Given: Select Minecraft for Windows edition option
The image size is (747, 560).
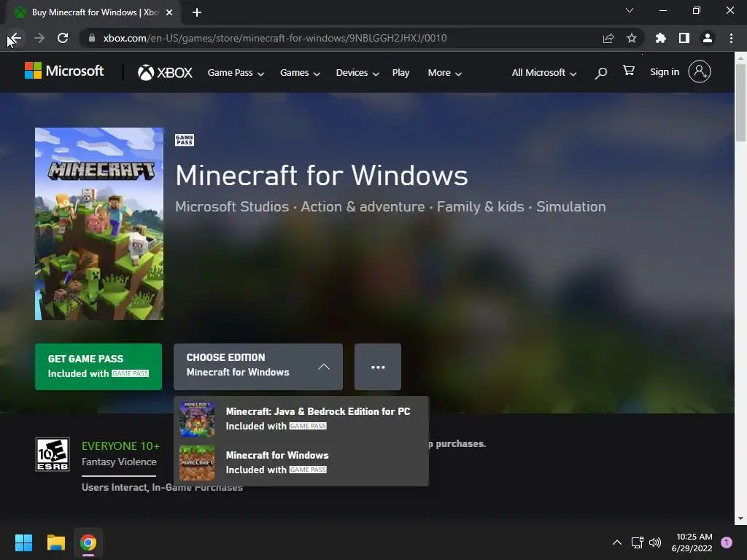Looking at the screenshot, I should pos(301,462).
